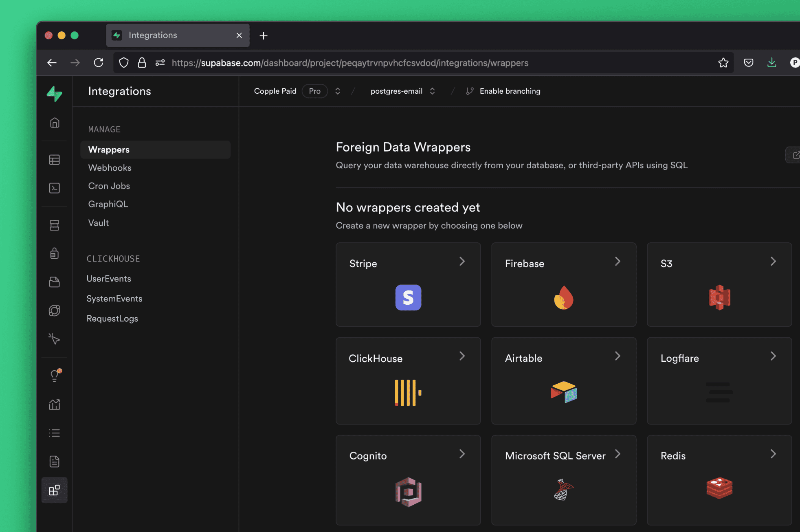Click the Copple Paid organization name
Screen dimensions: 800x532
tap(275, 91)
